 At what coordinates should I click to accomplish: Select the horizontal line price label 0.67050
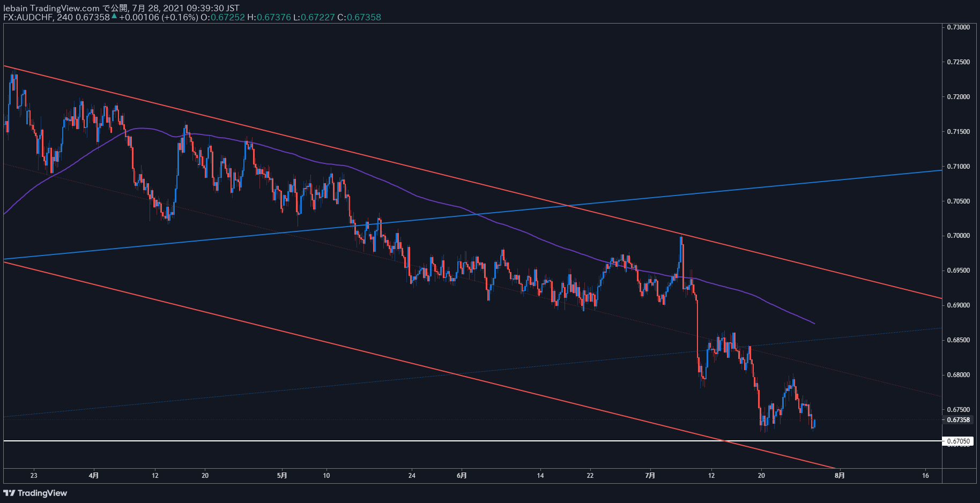coord(958,441)
